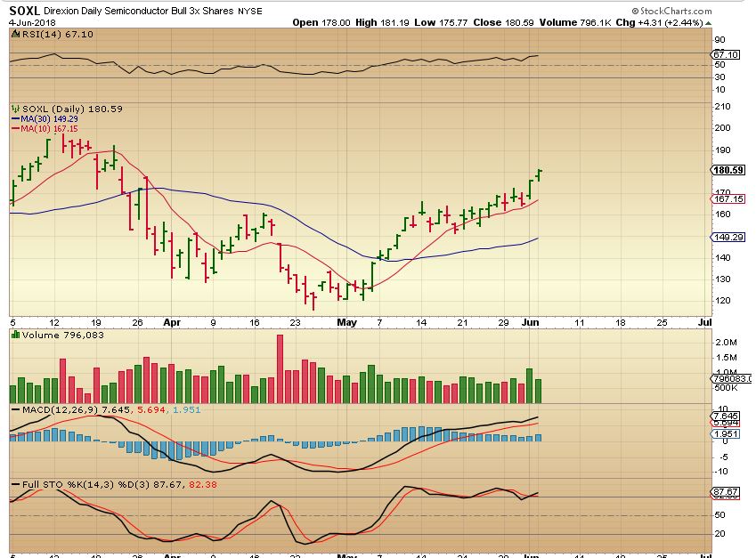Click the green up-triangle after Chg percentage
756x558 pixels.
(708, 23)
